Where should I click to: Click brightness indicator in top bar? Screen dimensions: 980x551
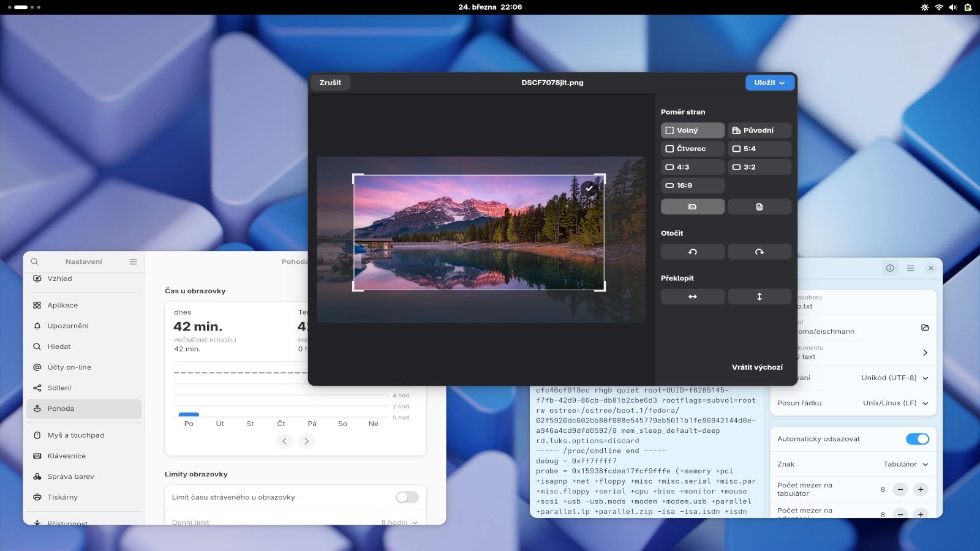click(x=925, y=7)
